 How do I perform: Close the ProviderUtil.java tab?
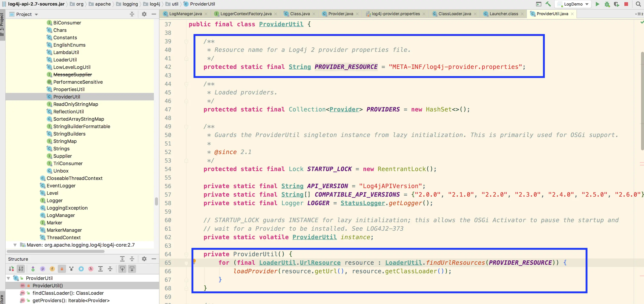pyautogui.click(x=572, y=14)
